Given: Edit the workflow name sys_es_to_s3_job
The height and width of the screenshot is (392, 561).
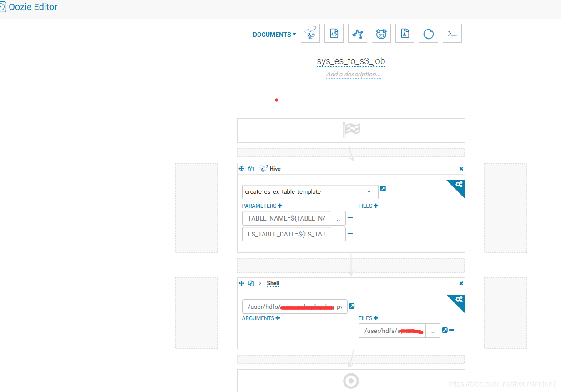Looking at the screenshot, I should [351, 60].
